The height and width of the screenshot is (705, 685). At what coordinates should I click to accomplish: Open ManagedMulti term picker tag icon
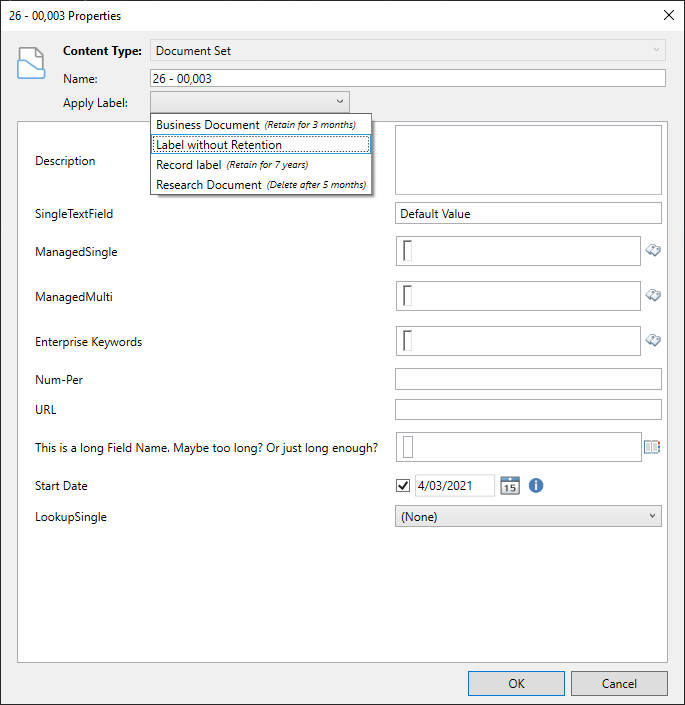point(653,295)
